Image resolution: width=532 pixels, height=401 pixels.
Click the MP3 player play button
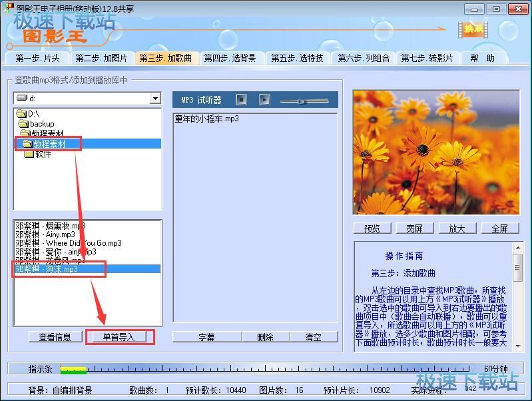coord(264,100)
